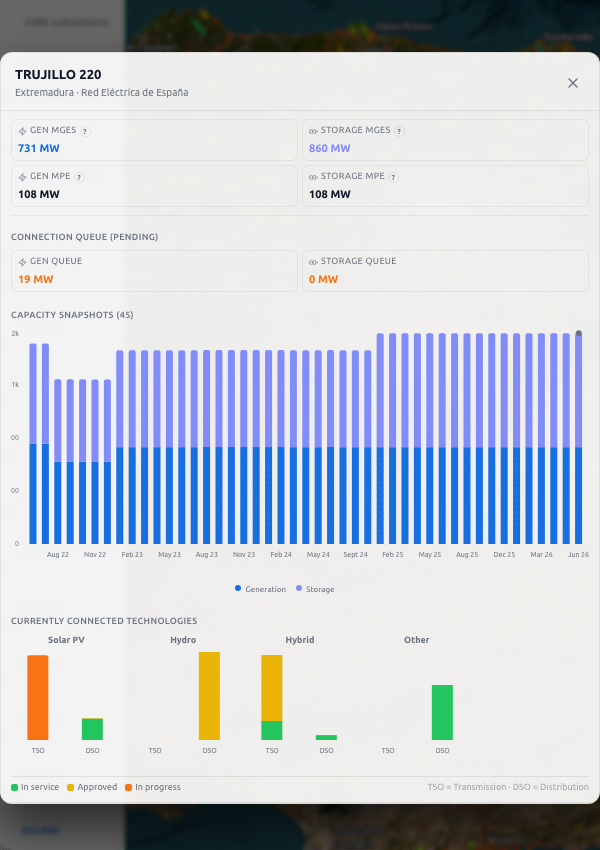This screenshot has height=850, width=600.
Task: Click the link icon beside STORAGE QUEUE
Action: (313, 262)
